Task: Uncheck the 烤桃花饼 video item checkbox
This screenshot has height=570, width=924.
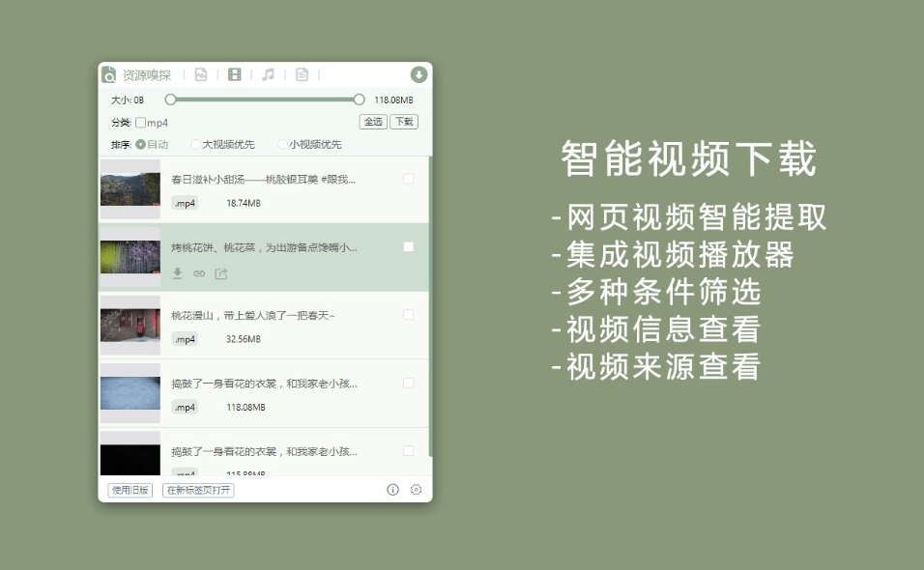Action: point(408,246)
